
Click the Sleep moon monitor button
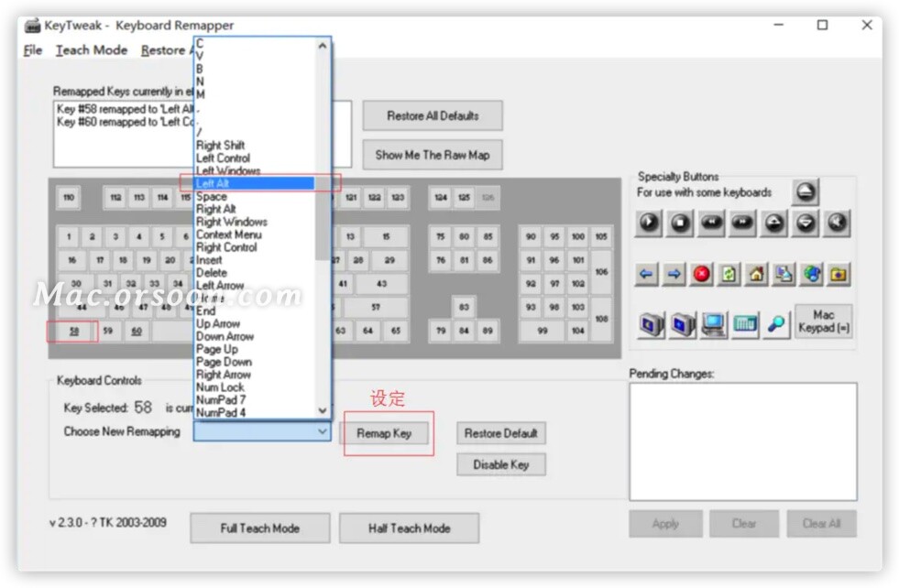coord(651,325)
